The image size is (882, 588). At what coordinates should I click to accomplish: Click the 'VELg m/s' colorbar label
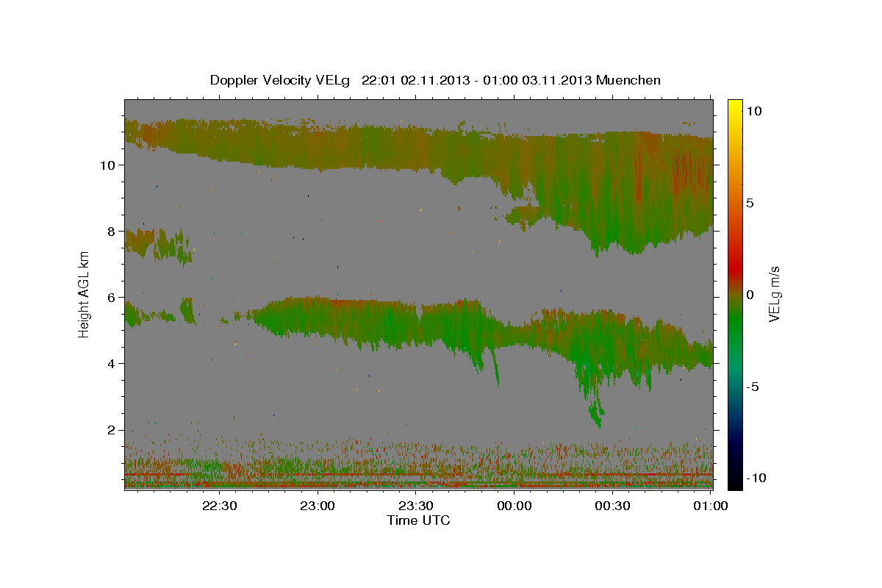tap(774, 294)
